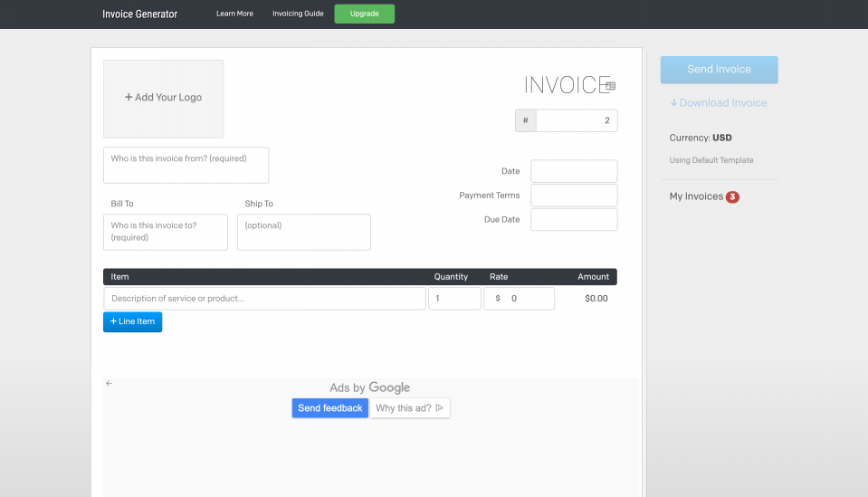This screenshot has height=497, width=868.
Task: Change the Currency: USD setting
Action: (x=701, y=138)
